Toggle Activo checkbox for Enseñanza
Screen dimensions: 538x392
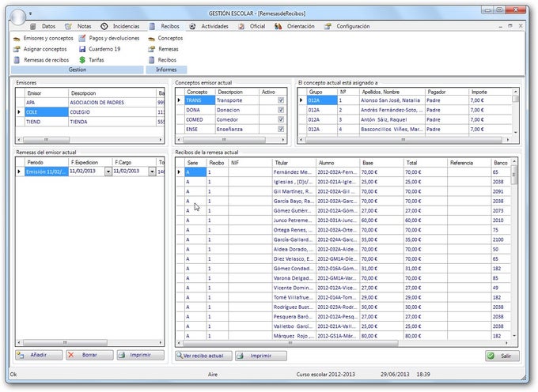281,129
